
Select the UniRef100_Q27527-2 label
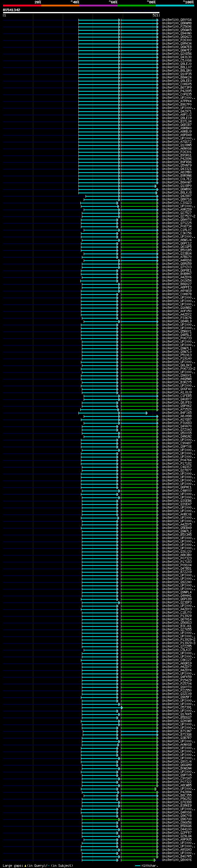(x=179, y=216)
